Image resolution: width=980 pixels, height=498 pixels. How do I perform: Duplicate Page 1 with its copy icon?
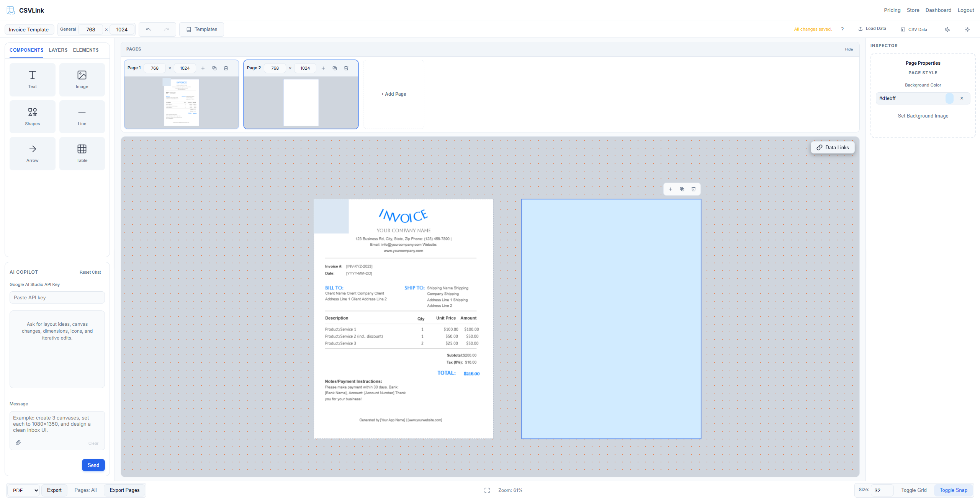214,68
